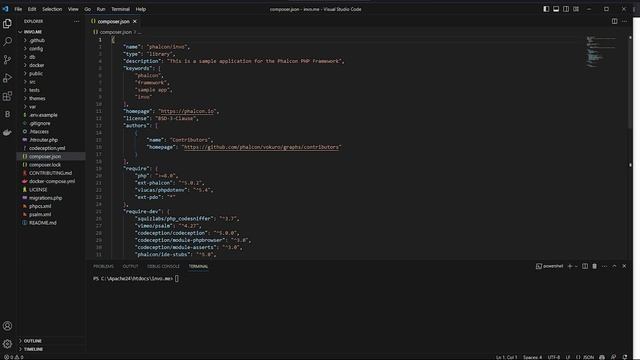Image resolution: width=640 pixels, height=360 pixels.
Task: Toggle primary side bar visibility
Action: (546, 9)
